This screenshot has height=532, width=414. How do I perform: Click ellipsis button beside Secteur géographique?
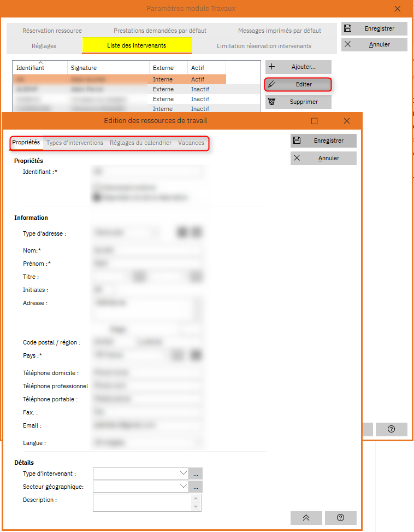196,487
